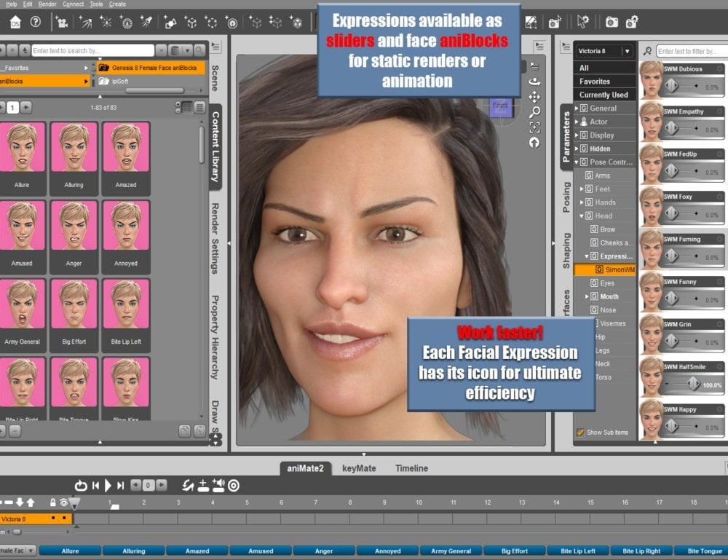
Task: Open the Victoria 8 figure dropdown
Action: pyautogui.click(x=628, y=52)
